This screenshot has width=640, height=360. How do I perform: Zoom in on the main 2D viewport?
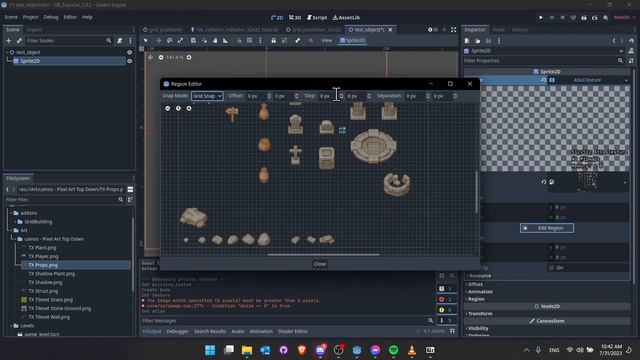pyautogui.click(x=189, y=58)
